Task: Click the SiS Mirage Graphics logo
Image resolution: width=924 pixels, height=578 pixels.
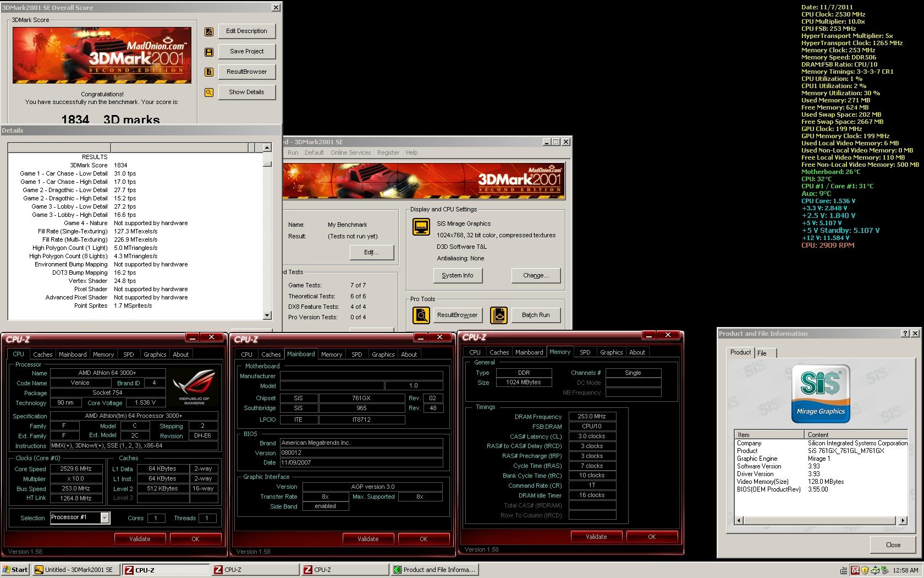Action: click(821, 394)
